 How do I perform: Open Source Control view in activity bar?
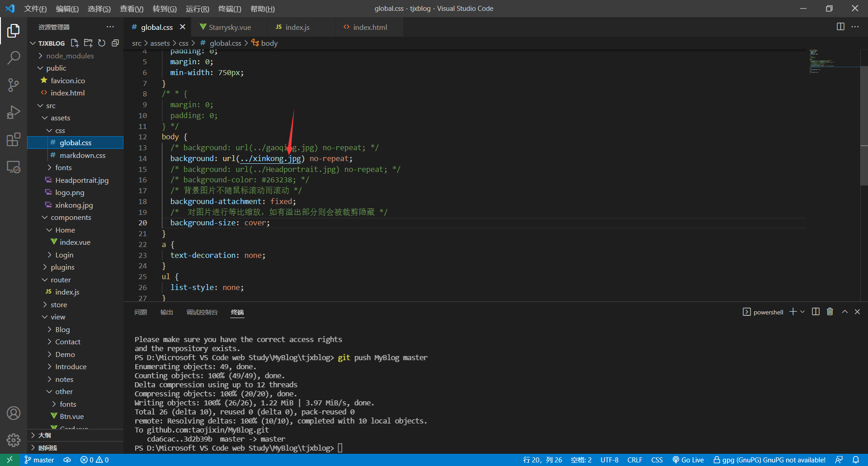(x=14, y=85)
